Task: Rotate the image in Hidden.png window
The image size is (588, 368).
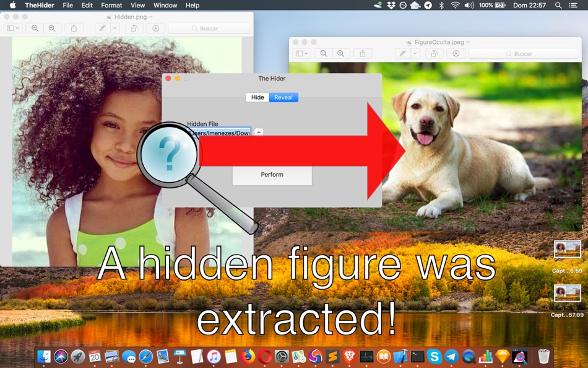Action: (x=134, y=28)
